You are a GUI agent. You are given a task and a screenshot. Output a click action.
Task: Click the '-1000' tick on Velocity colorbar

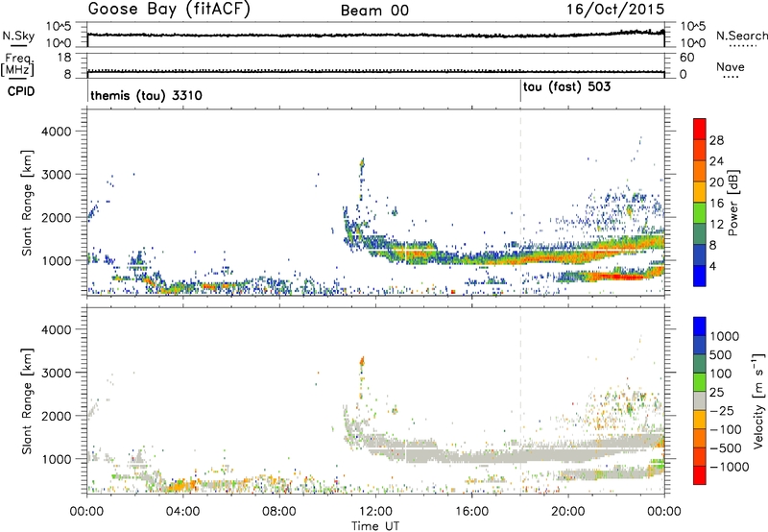click(730, 467)
